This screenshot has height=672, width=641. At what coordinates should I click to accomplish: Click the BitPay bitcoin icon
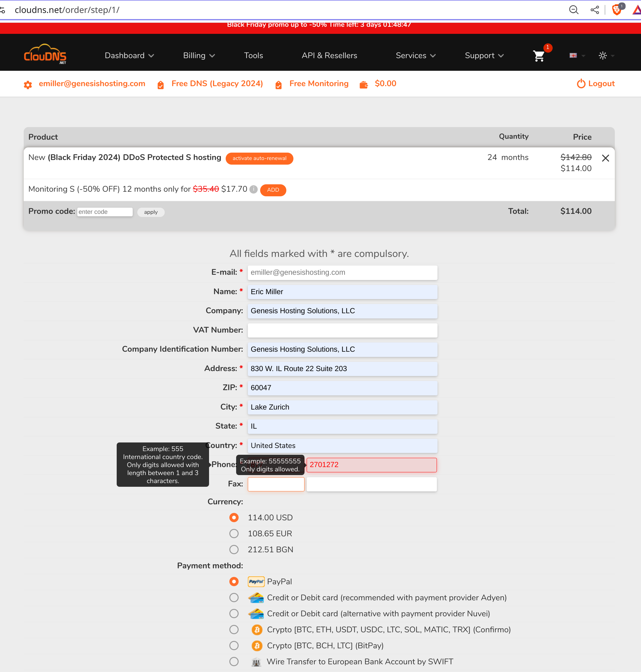(256, 645)
